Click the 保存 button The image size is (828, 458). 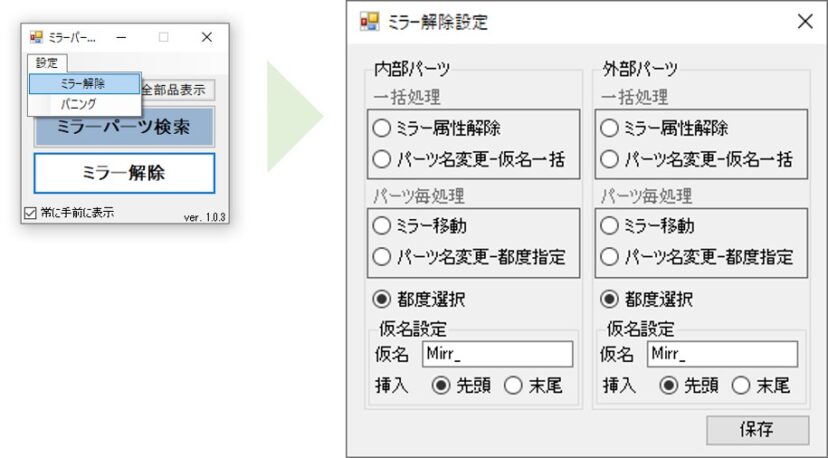(x=757, y=430)
